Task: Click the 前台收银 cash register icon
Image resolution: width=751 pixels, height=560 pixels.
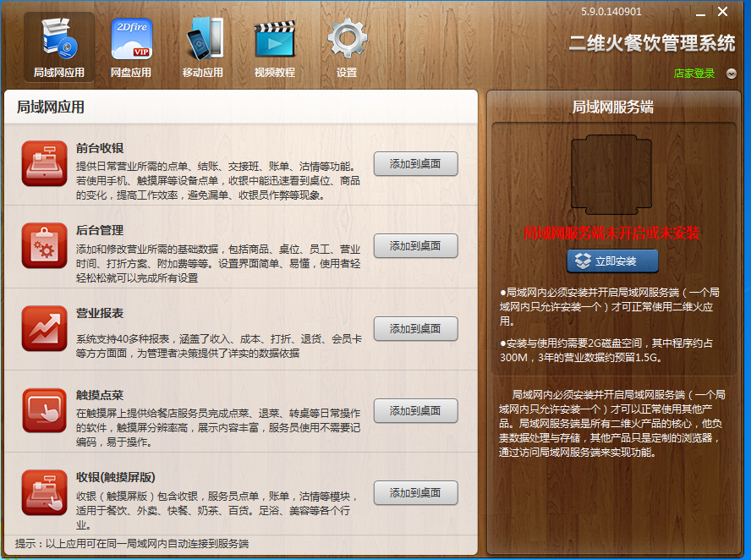Action: pyautogui.click(x=45, y=163)
